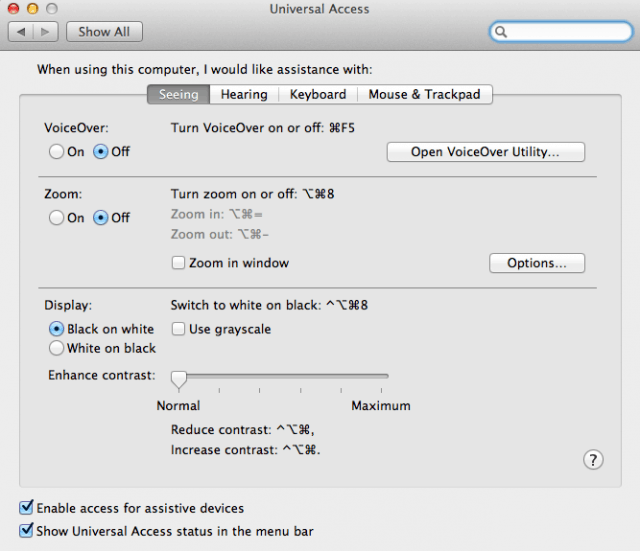Click the Enhance contrast slider thumb
This screenshot has height=551, width=640.
pos(179,380)
